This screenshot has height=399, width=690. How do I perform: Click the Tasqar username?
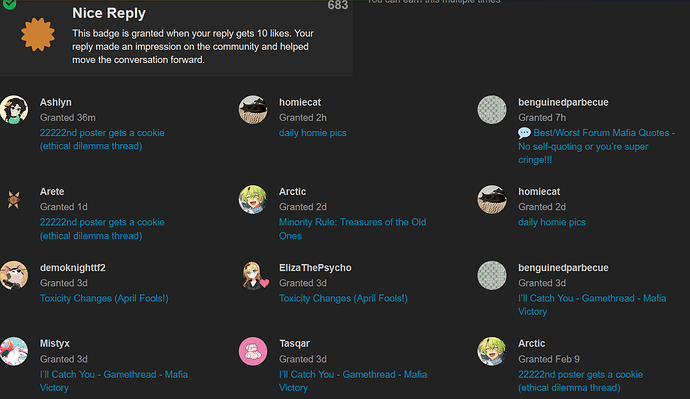coord(294,343)
